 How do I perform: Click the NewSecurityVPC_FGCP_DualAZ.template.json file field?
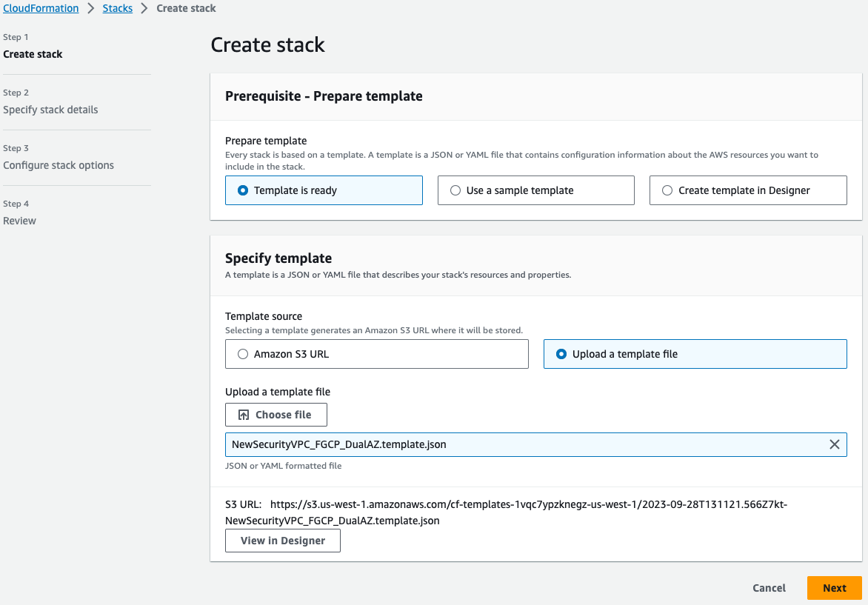pyautogui.click(x=536, y=444)
